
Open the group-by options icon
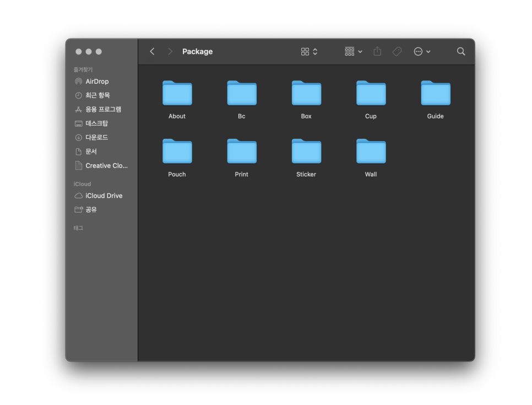[350, 52]
